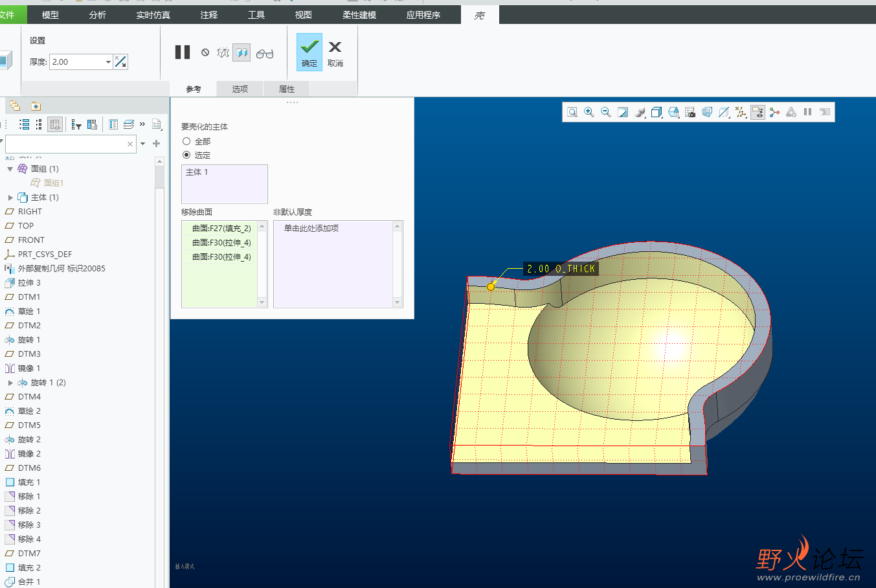
Task: Toggle spin center icon in graphics toolbar
Action: (x=774, y=112)
